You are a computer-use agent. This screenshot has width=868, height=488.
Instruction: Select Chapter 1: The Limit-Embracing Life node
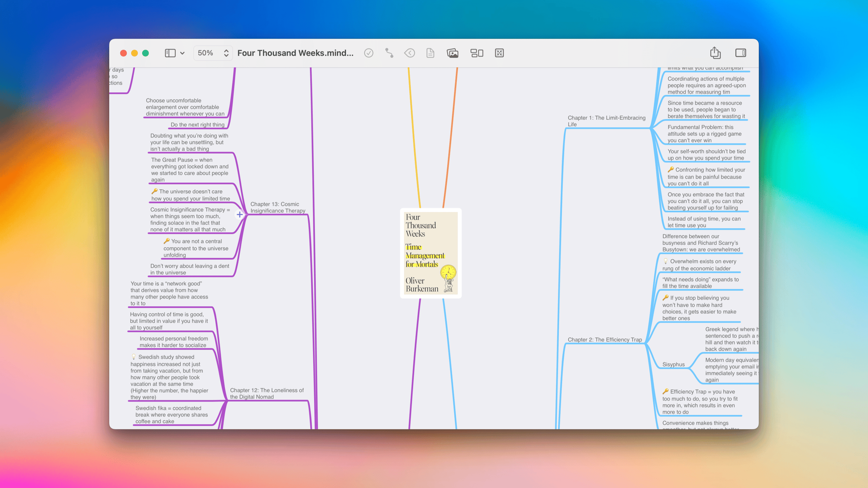click(606, 121)
